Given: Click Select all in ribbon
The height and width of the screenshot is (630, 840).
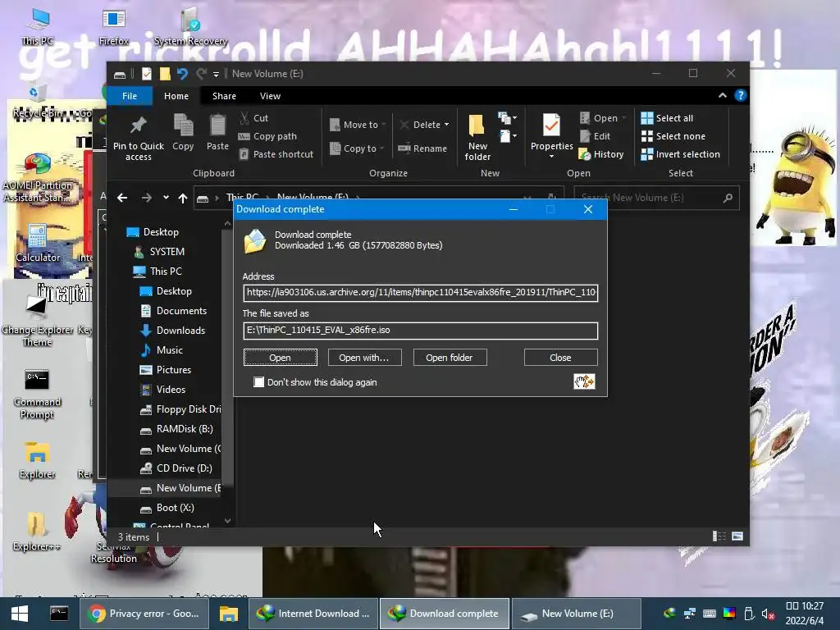Looking at the screenshot, I should pos(667,118).
